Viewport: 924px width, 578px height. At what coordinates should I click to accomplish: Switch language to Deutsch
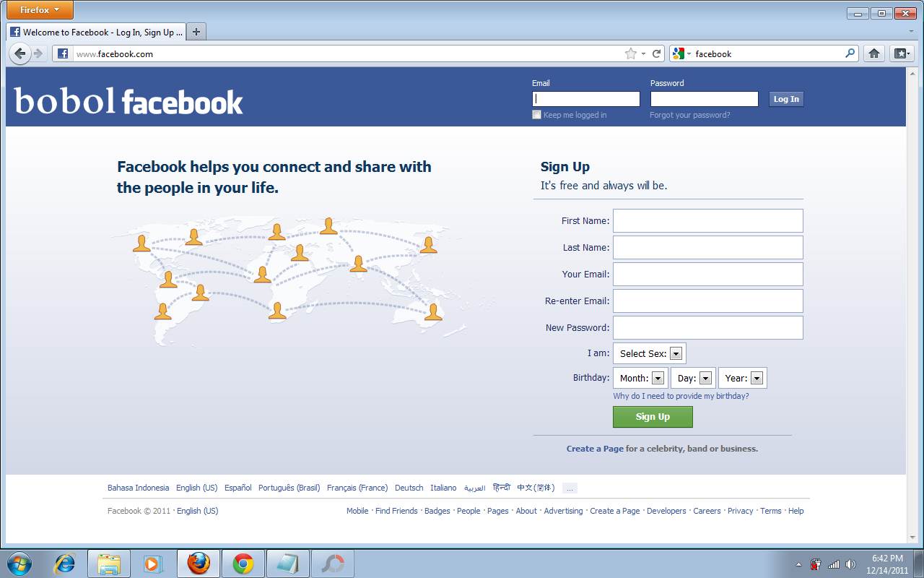(409, 488)
